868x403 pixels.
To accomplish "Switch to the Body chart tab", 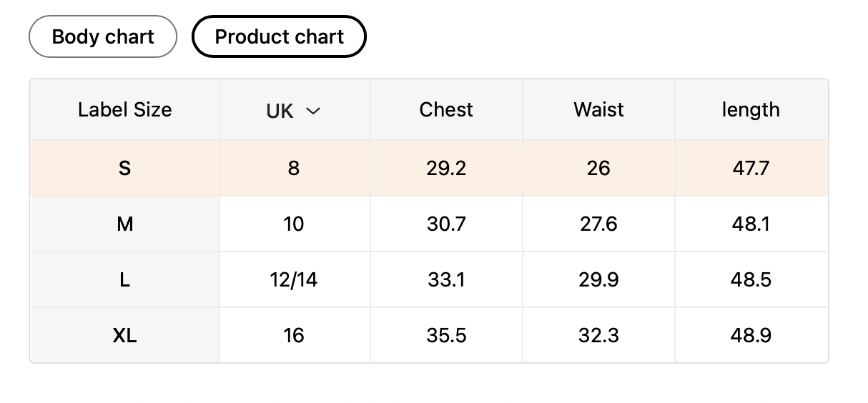I will point(103,36).
